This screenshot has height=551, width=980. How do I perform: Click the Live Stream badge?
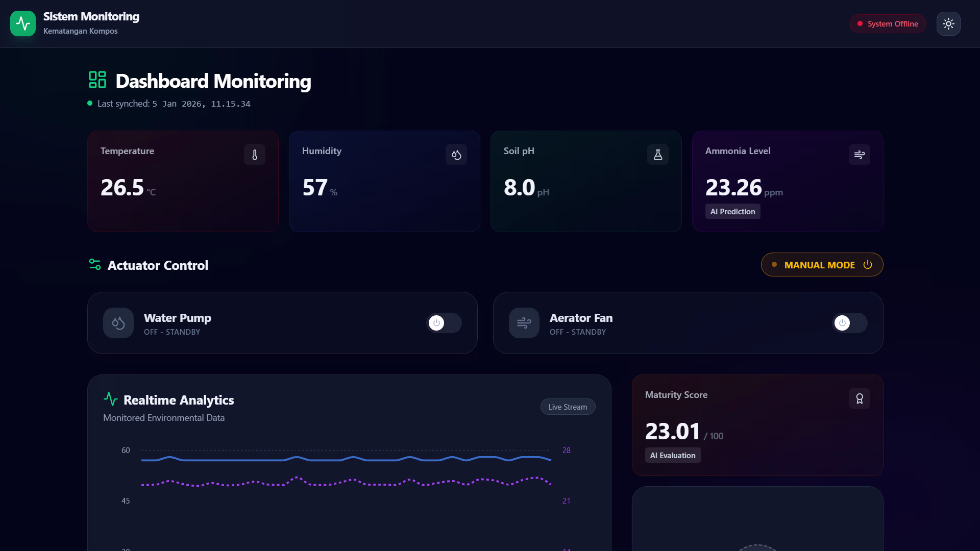[568, 407]
